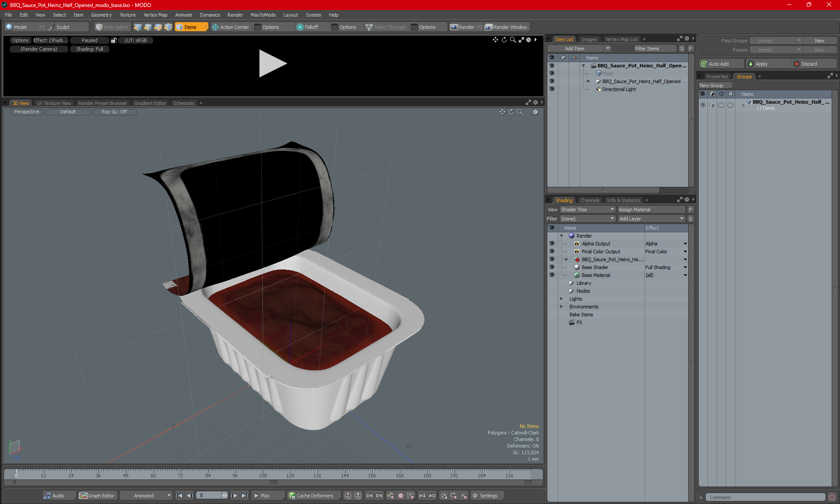Click the Auto Add button
This screenshot has height=504, width=840.
(721, 64)
